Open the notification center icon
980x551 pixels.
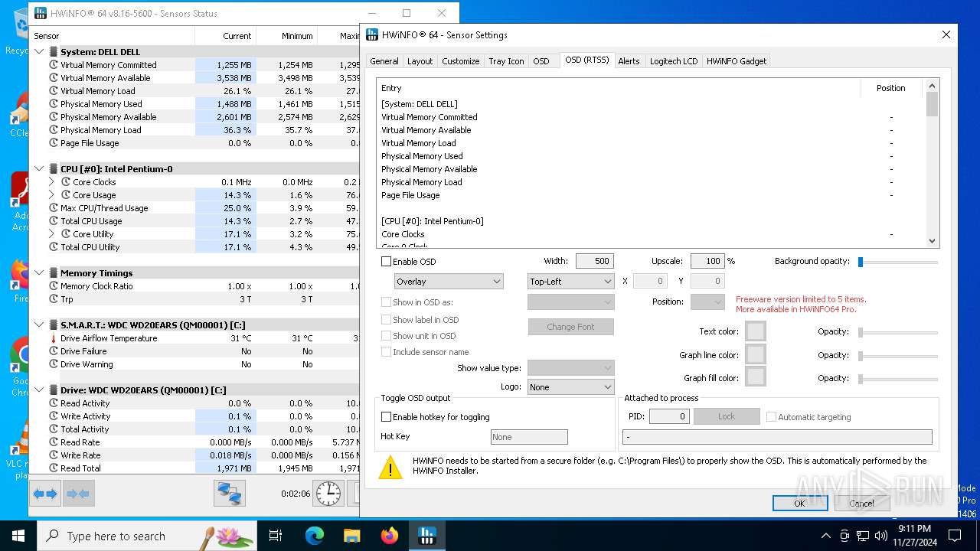[955, 536]
